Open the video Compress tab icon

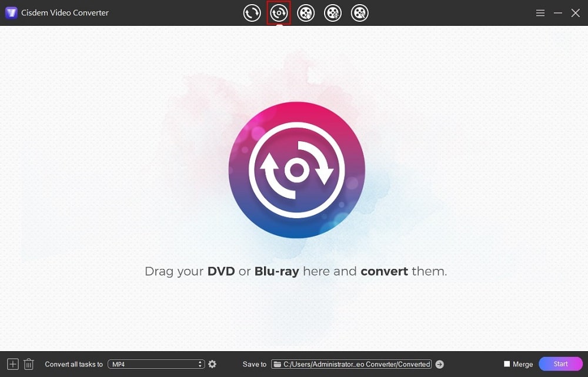click(x=333, y=13)
